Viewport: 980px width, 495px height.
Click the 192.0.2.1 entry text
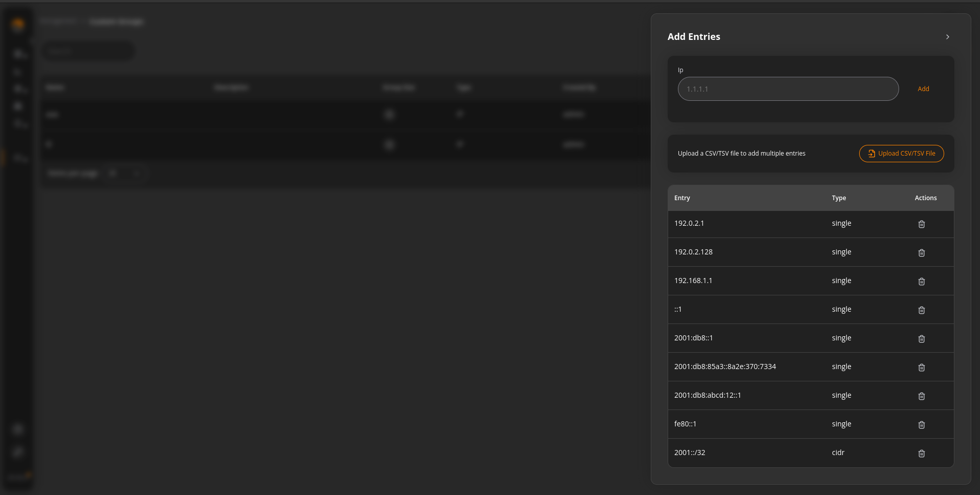(x=689, y=223)
